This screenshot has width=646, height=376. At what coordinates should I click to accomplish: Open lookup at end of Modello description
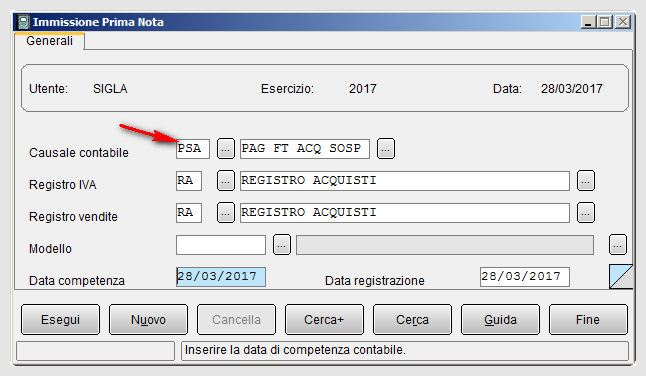tap(617, 245)
